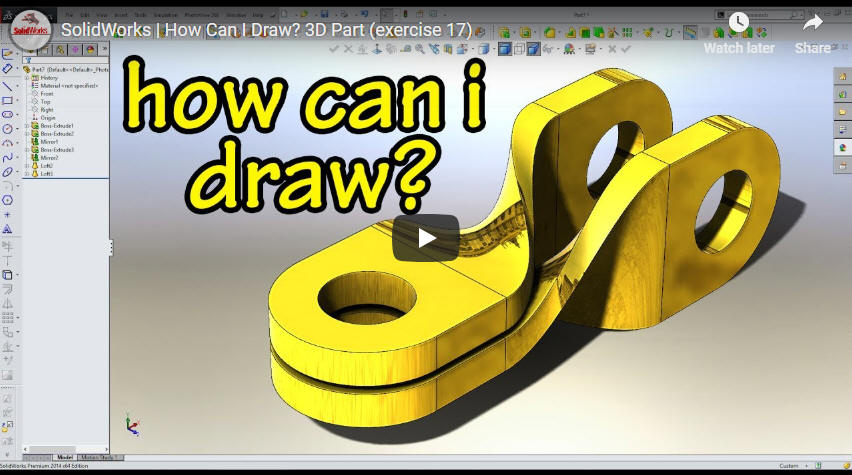Select Mirror1 in the feature tree

point(45,142)
